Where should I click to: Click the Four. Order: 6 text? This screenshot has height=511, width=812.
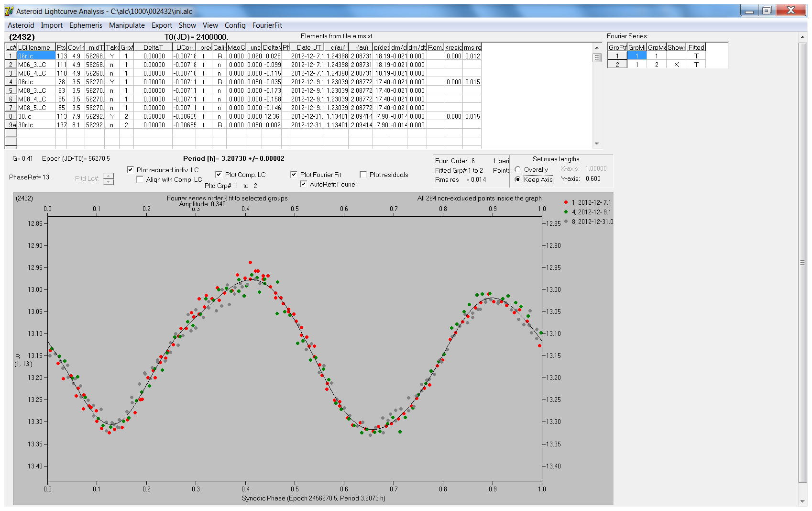pyautogui.click(x=455, y=161)
